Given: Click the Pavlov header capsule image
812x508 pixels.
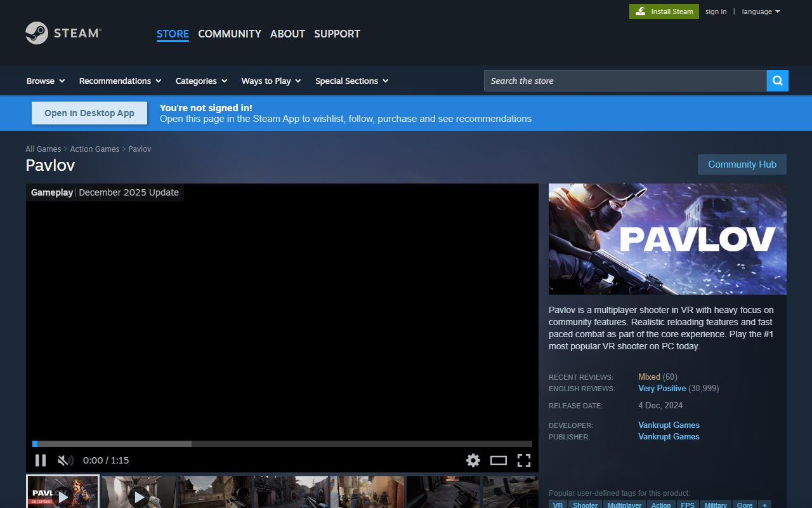Looking at the screenshot, I should click(667, 239).
